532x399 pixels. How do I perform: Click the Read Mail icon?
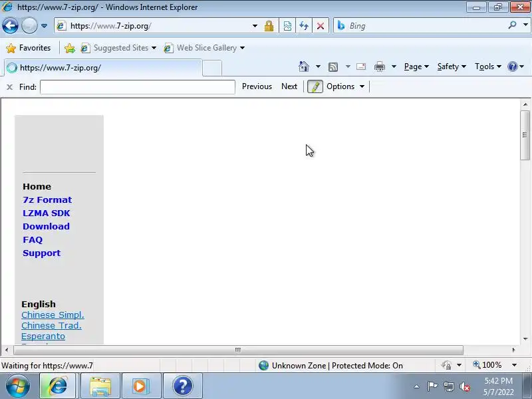[361, 66]
